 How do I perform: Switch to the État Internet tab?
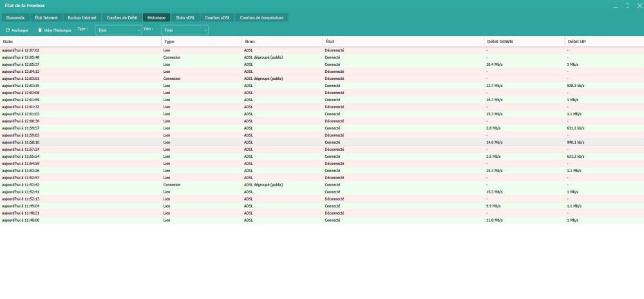pyautogui.click(x=46, y=17)
